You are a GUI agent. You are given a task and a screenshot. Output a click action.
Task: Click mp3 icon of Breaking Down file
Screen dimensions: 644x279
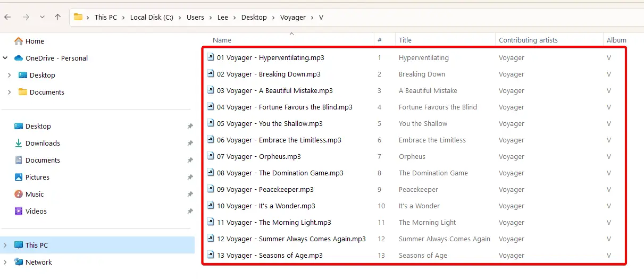point(211,74)
